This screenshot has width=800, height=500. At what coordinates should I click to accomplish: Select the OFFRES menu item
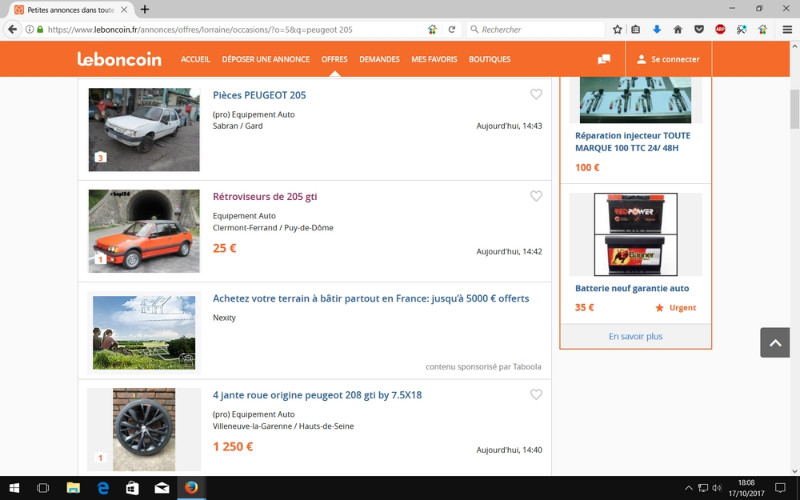click(x=334, y=59)
